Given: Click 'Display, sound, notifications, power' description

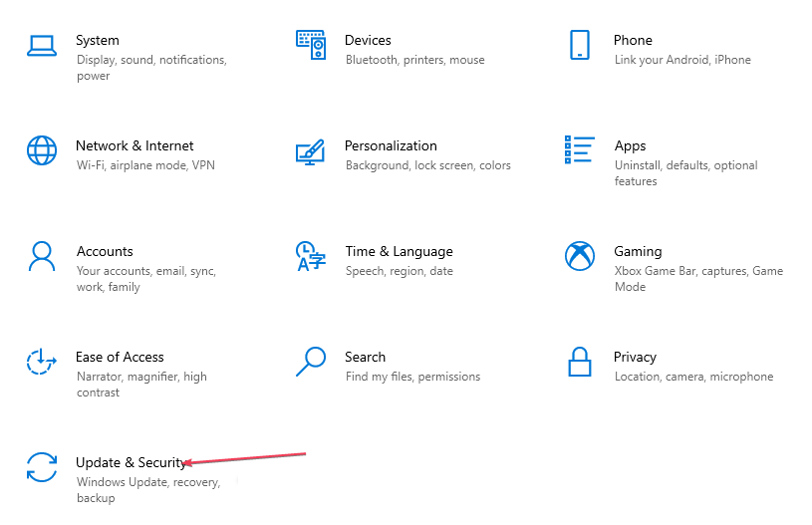Looking at the screenshot, I should 151,68.
